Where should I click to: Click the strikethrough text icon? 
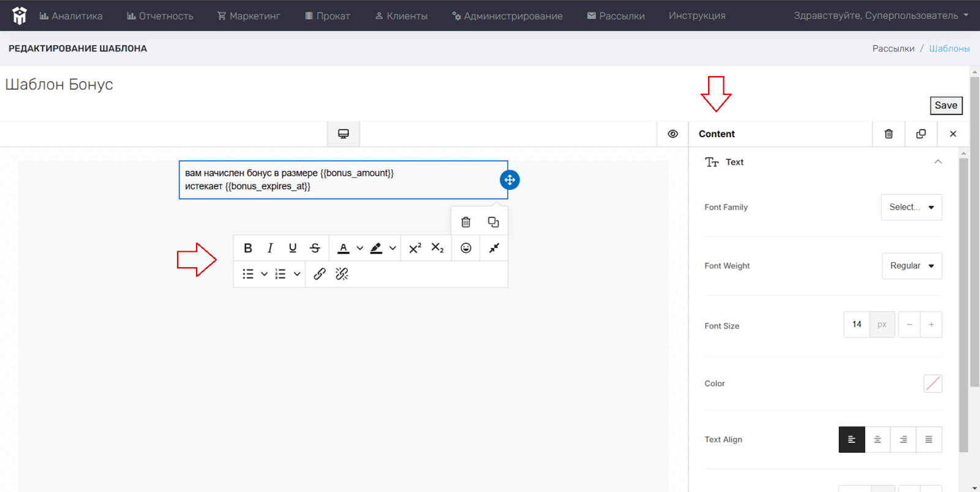click(x=315, y=248)
